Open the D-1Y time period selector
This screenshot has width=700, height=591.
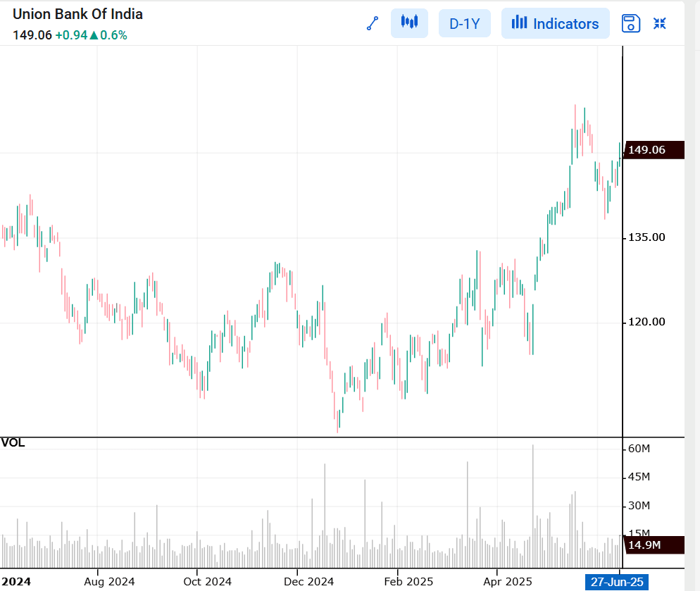click(465, 24)
